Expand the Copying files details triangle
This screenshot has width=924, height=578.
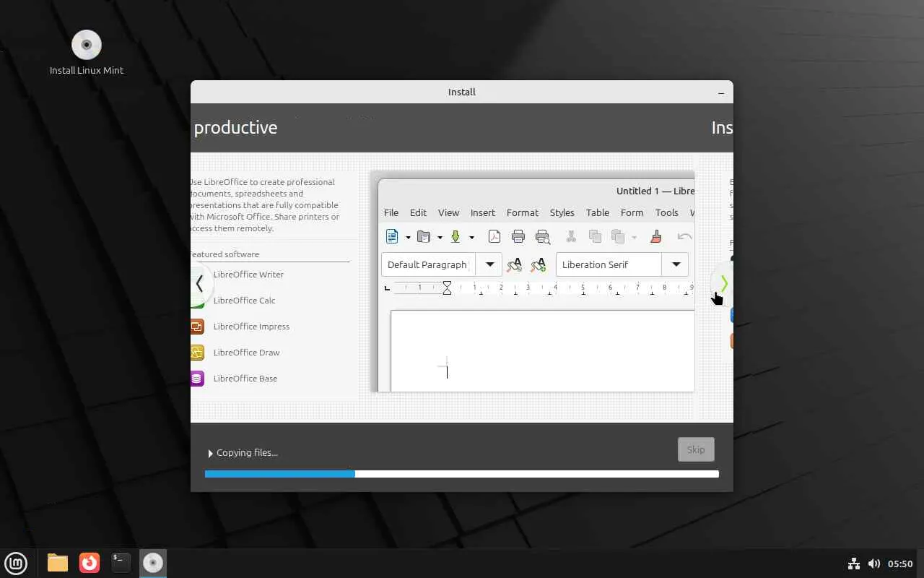click(x=210, y=453)
